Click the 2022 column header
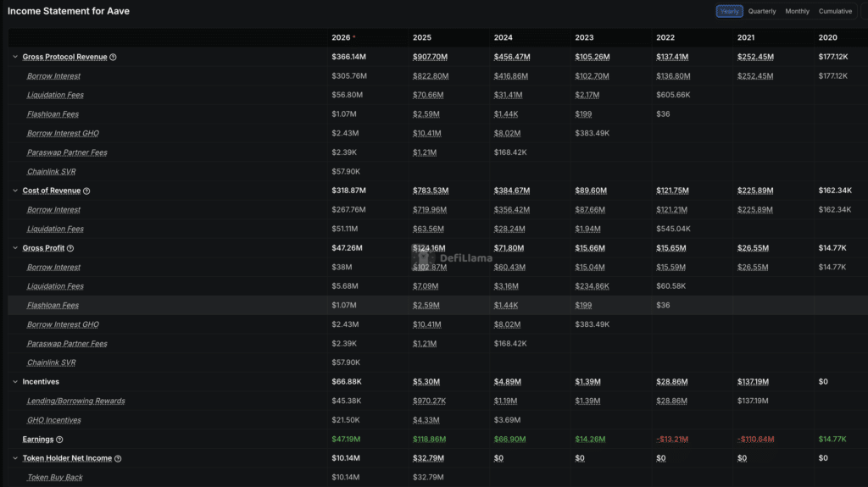This screenshot has width=868, height=487. [665, 37]
